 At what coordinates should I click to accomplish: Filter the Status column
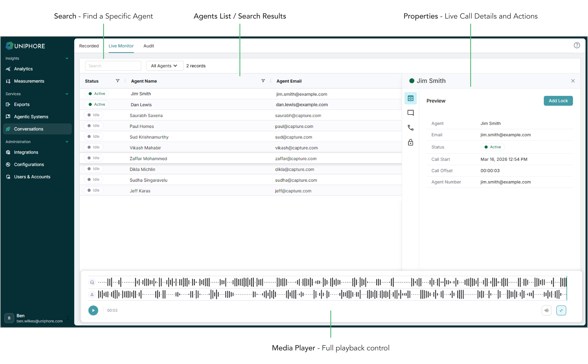click(118, 81)
